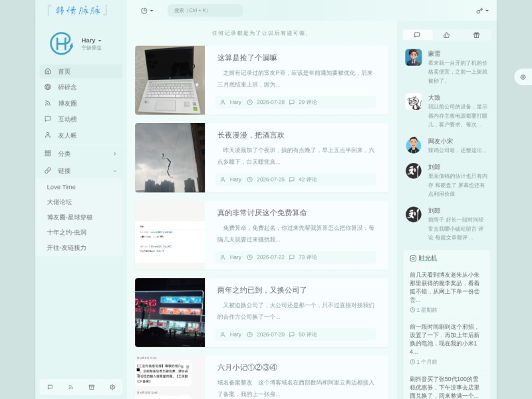Viewport: 532px width, 399px height.
Task: Switch to the gift tab in right panel
Action: (476, 35)
